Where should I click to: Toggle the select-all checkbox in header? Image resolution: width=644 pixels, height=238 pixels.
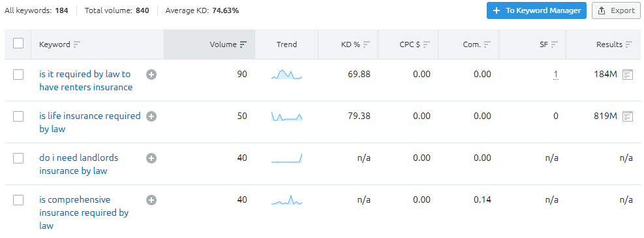[x=18, y=43]
